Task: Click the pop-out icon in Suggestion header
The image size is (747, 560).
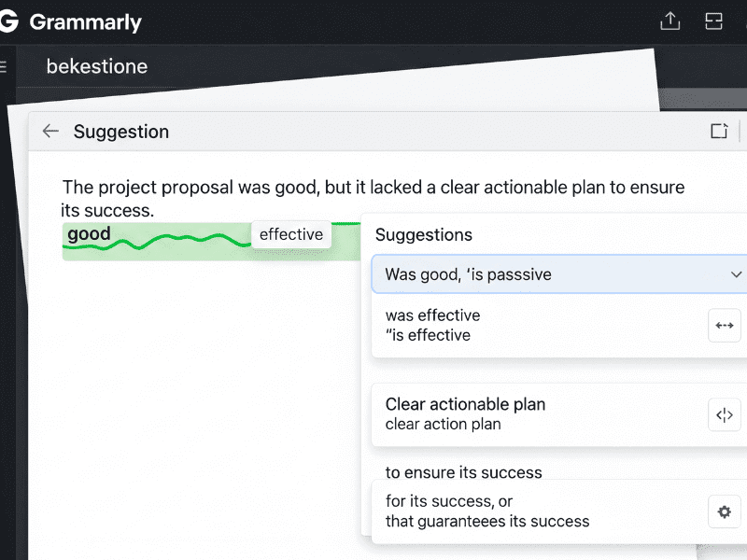Action: (x=719, y=131)
